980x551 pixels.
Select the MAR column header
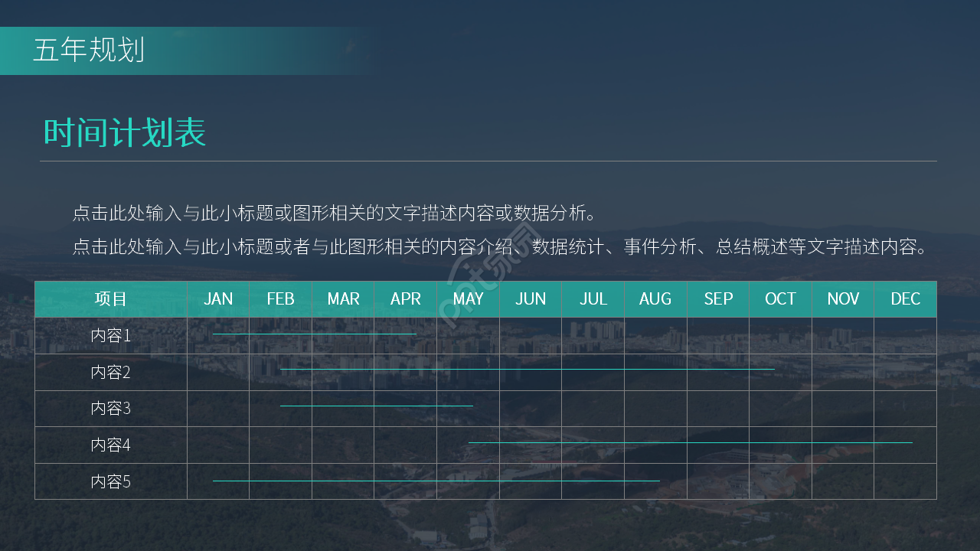(x=343, y=299)
